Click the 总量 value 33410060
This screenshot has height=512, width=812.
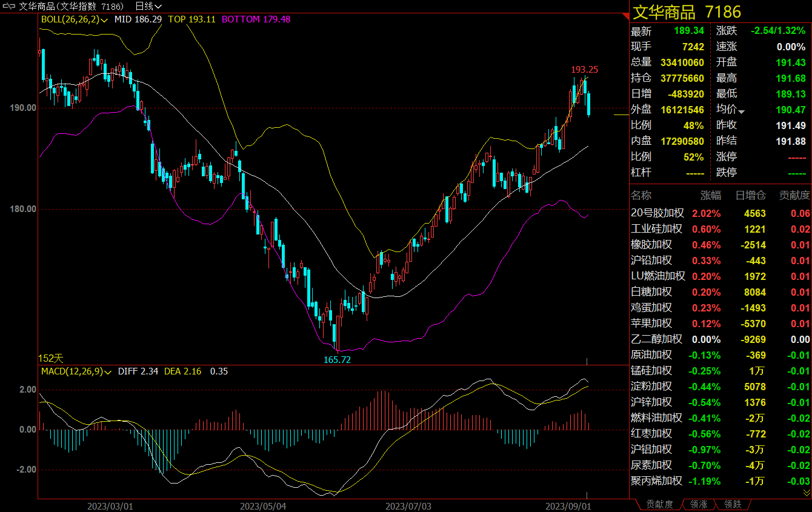(682, 62)
